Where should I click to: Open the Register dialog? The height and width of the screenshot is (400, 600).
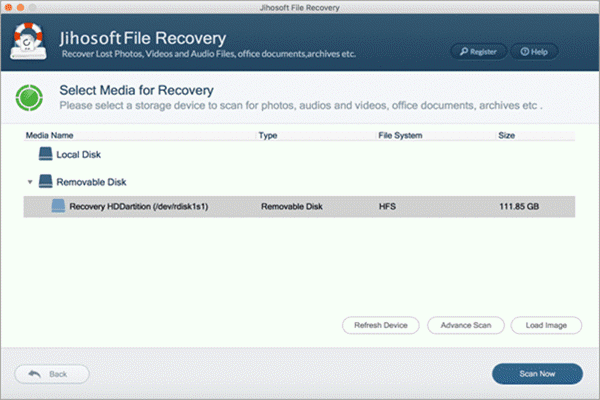click(479, 52)
